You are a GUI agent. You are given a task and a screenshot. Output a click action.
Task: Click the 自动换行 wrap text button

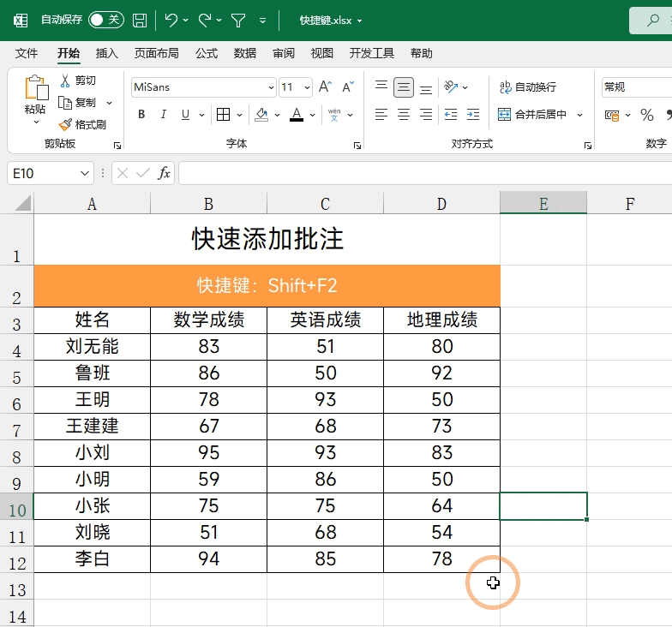point(528,87)
